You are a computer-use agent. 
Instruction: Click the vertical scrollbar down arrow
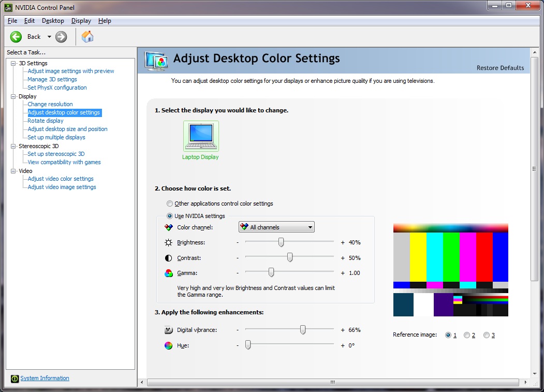[535, 374]
